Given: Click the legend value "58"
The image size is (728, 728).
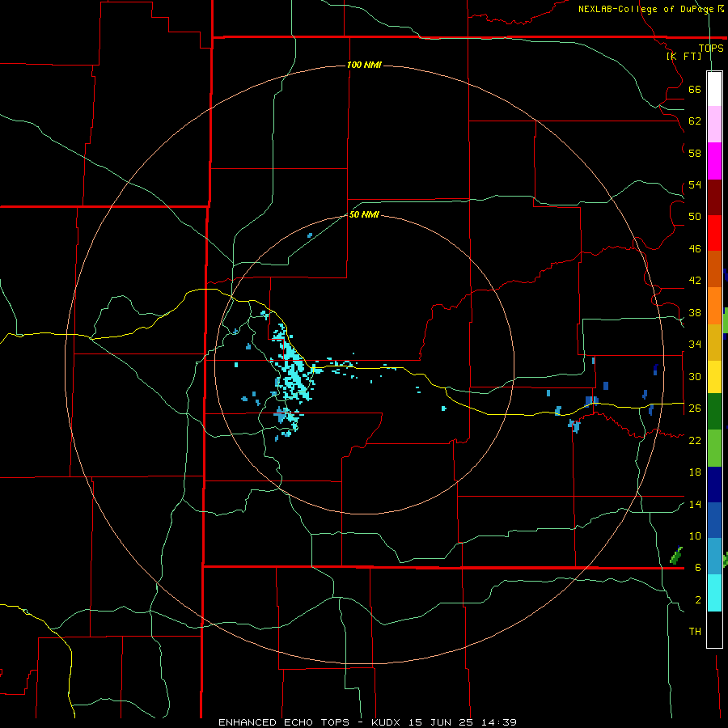Looking at the screenshot, I should (695, 153).
